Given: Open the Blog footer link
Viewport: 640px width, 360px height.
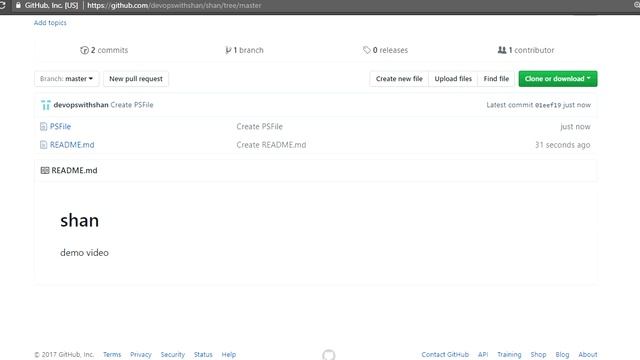Looking at the screenshot, I should (562, 355).
